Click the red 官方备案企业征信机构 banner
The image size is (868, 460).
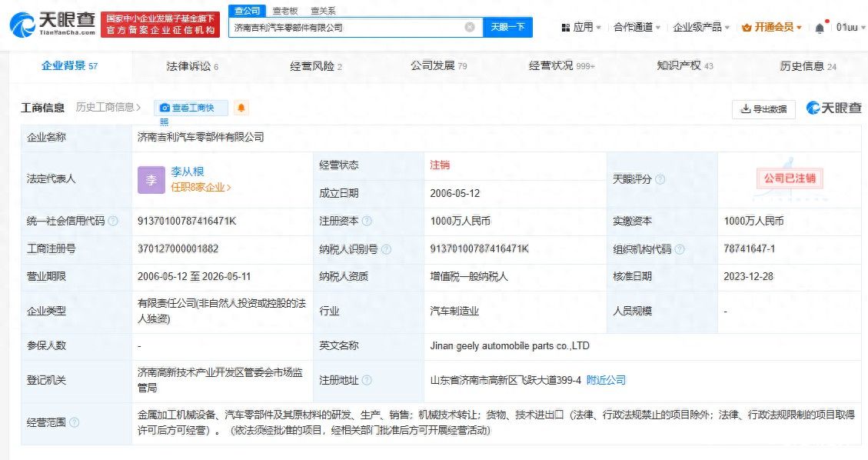point(160,25)
